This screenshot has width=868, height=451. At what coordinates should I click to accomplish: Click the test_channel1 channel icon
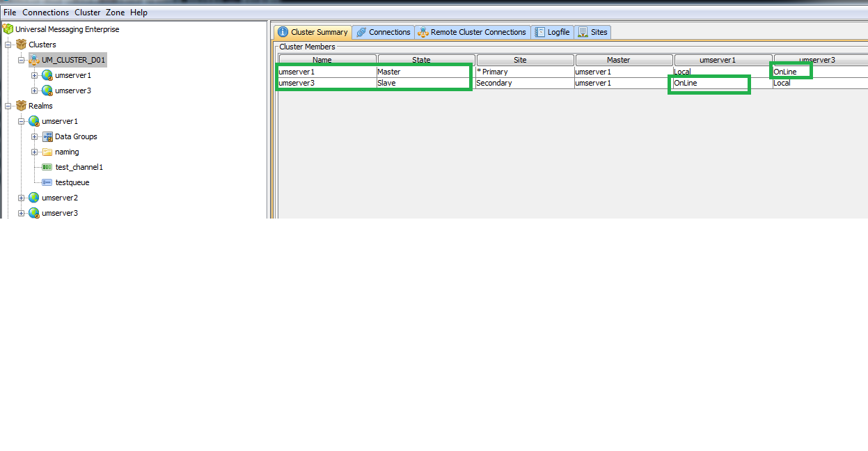(47, 167)
